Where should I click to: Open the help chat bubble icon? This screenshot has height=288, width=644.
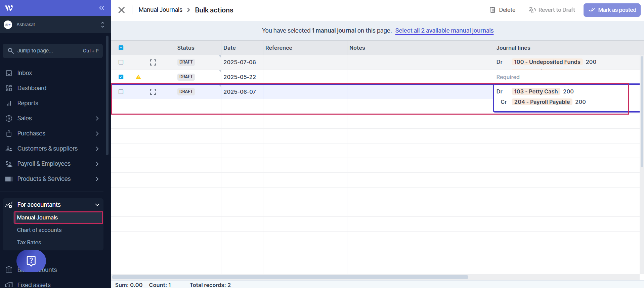pos(31,261)
